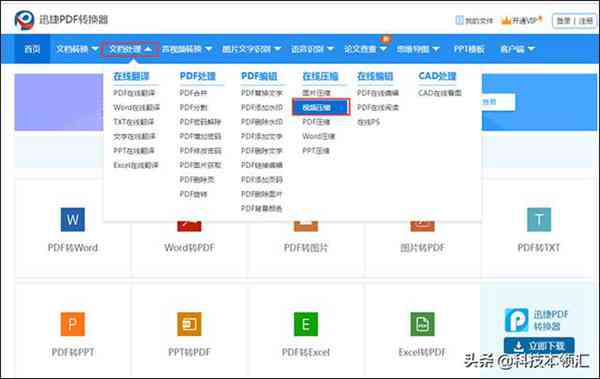Viewport: 600px width, 379px height.
Task: Choose the green PDF转Excel E icon
Action: pos(306,324)
